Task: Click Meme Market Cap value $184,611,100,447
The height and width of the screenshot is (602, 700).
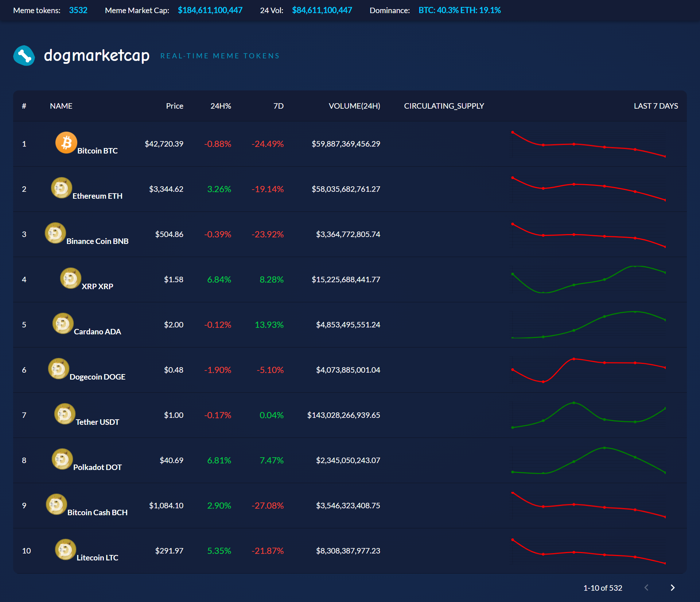Action: pyautogui.click(x=210, y=10)
